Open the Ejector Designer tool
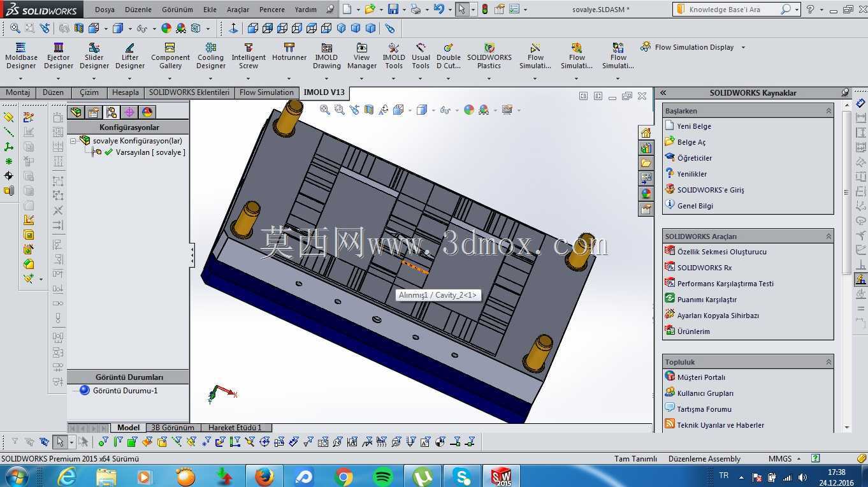 (x=59, y=56)
